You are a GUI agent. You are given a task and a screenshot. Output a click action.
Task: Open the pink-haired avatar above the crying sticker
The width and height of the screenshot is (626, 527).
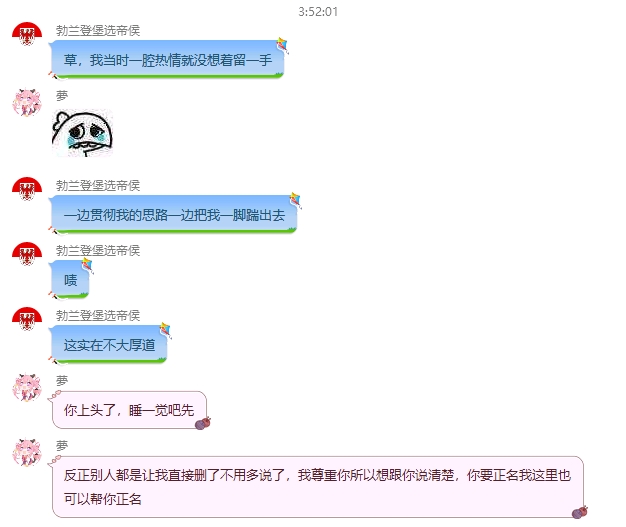coord(27,103)
